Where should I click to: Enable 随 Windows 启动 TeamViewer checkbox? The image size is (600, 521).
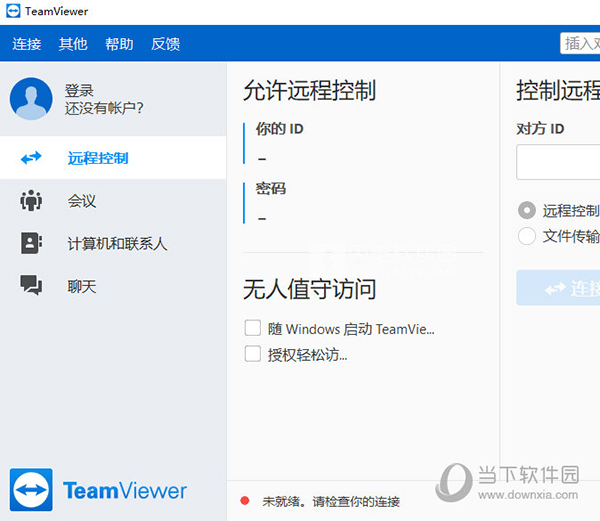point(253,328)
